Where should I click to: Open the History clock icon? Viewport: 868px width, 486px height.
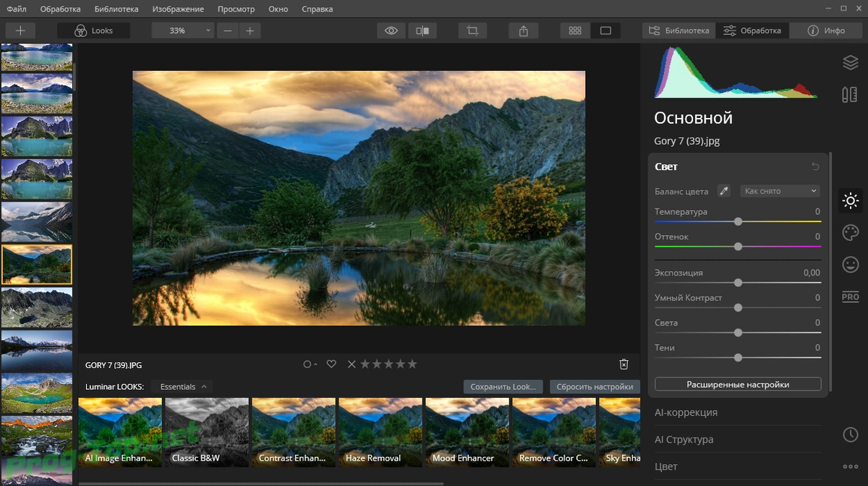(x=850, y=435)
